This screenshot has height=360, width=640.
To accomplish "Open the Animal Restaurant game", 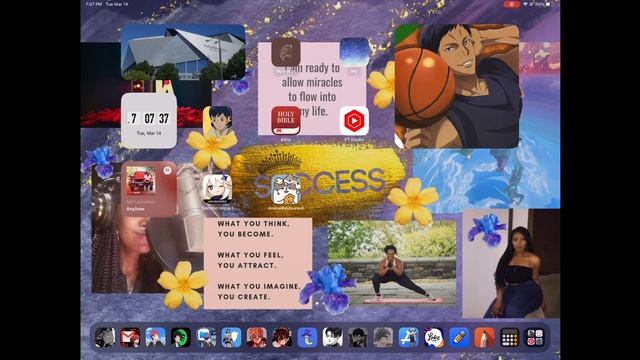I will [286, 189].
